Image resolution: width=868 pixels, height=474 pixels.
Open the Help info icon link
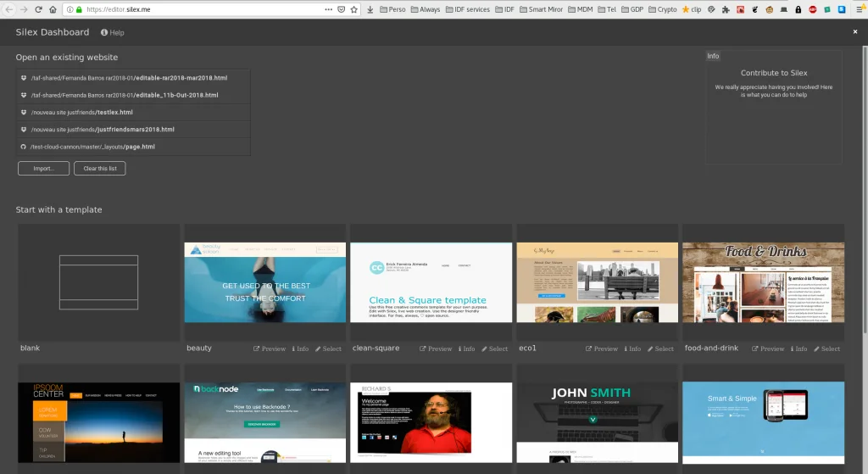[x=113, y=33]
